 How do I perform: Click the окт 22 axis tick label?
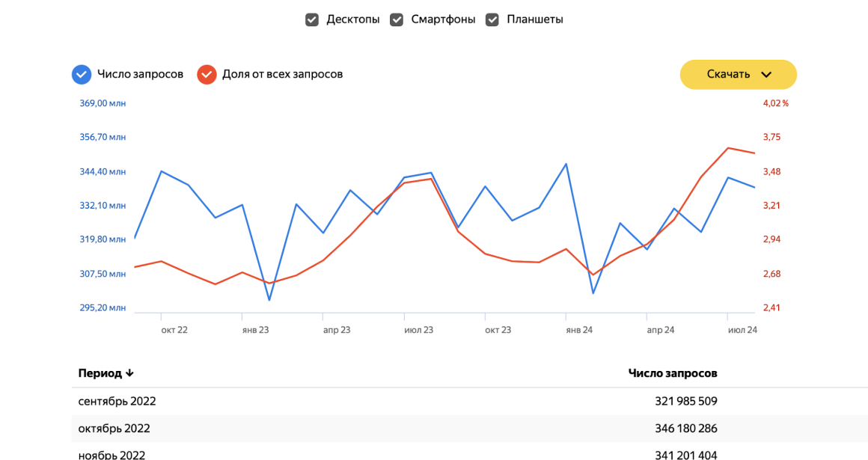click(174, 330)
